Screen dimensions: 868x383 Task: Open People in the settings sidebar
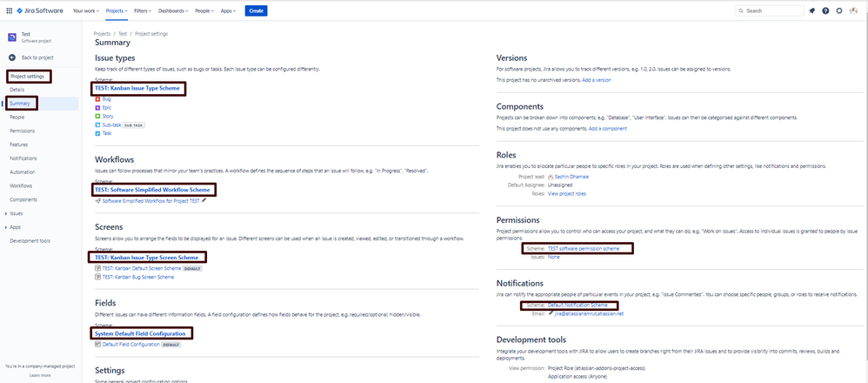pyautogui.click(x=17, y=118)
